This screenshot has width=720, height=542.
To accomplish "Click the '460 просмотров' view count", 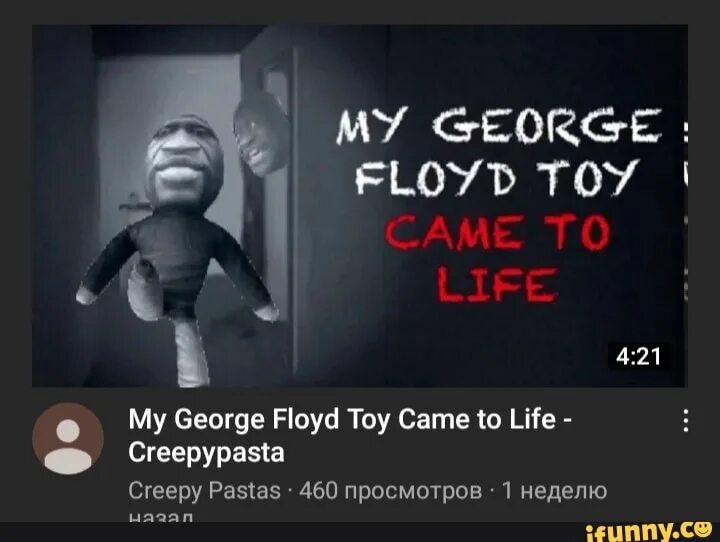I will 390,491.
